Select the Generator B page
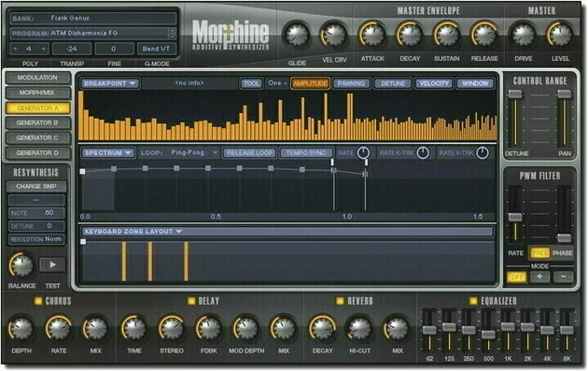 point(37,122)
